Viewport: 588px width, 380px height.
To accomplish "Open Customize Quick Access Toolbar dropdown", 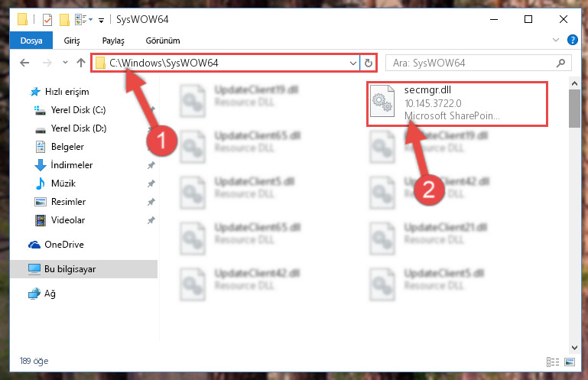I will coord(101,20).
